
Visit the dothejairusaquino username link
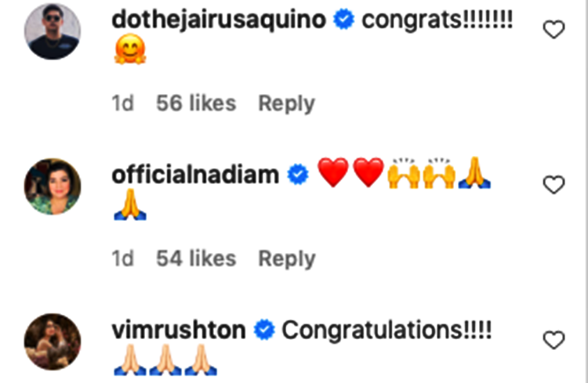coord(219,20)
